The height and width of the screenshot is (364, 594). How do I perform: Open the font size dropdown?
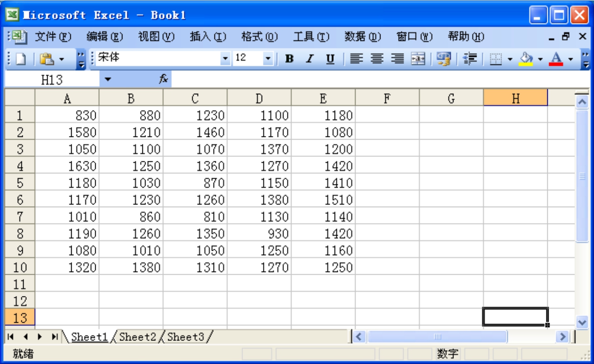(x=268, y=58)
